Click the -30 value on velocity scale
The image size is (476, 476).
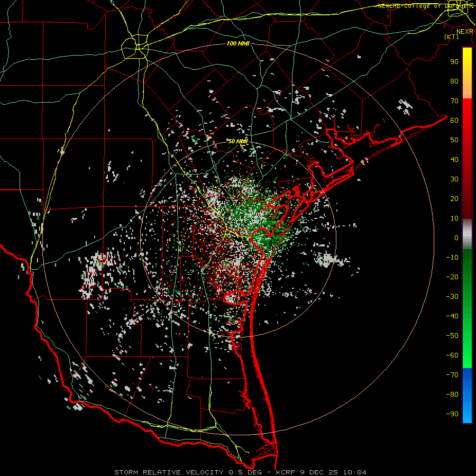coord(452,297)
